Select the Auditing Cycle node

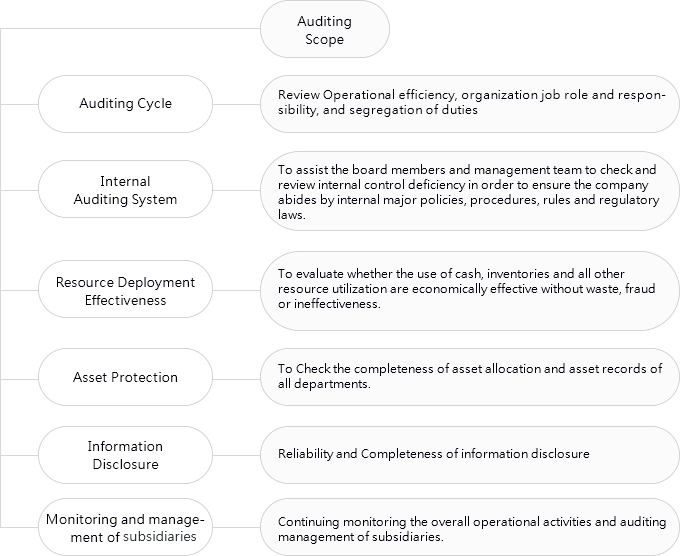[x=125, y=104]
